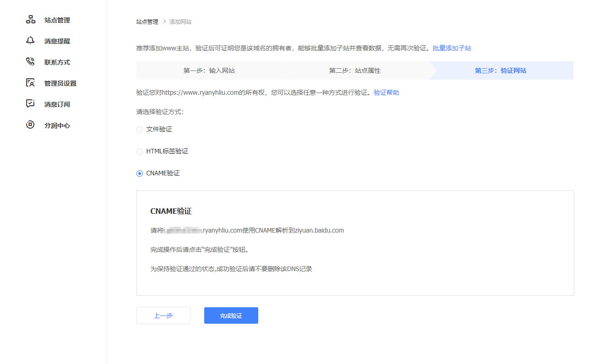Click the phone icon for 联系方式
Screen dimensions: 614x364
(30, 62)
